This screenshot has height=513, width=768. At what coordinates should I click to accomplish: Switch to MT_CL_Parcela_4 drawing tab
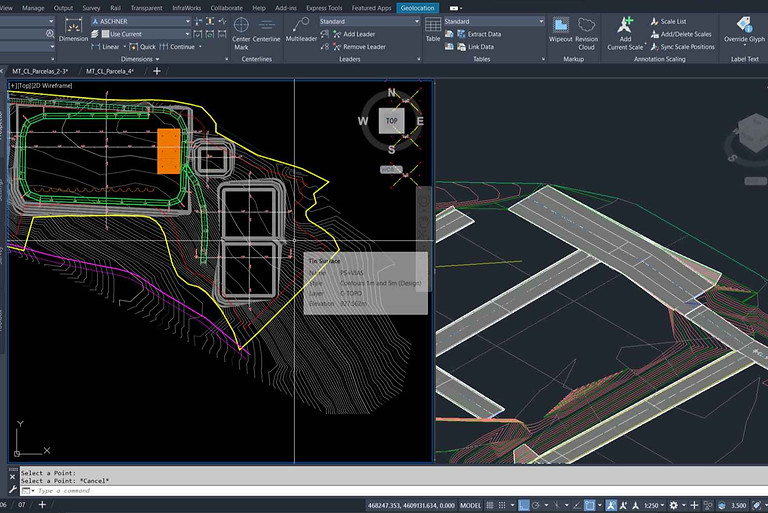click(110, 71)
